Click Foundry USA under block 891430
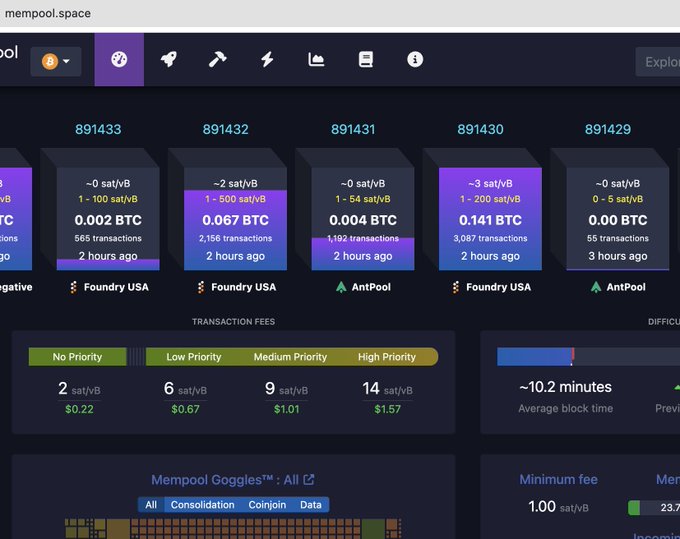 tap(499, 287)
